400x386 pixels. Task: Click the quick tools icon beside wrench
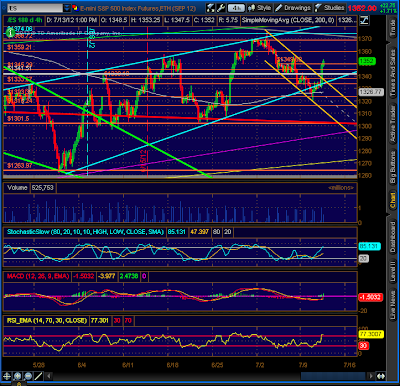point(210,8)
